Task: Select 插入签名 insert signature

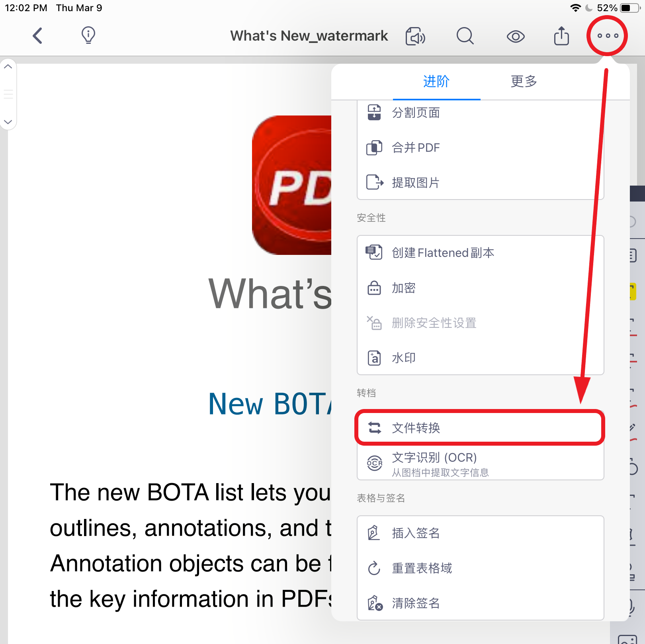Action: [481, 533]
